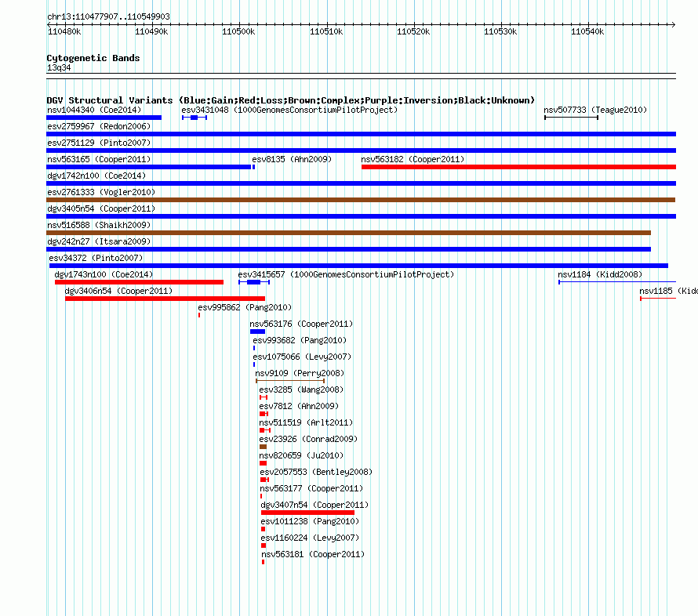
Task: Open the dgv242n27 (Itsara2009) label
Action: pyautogui.click(x=99, y=241)
